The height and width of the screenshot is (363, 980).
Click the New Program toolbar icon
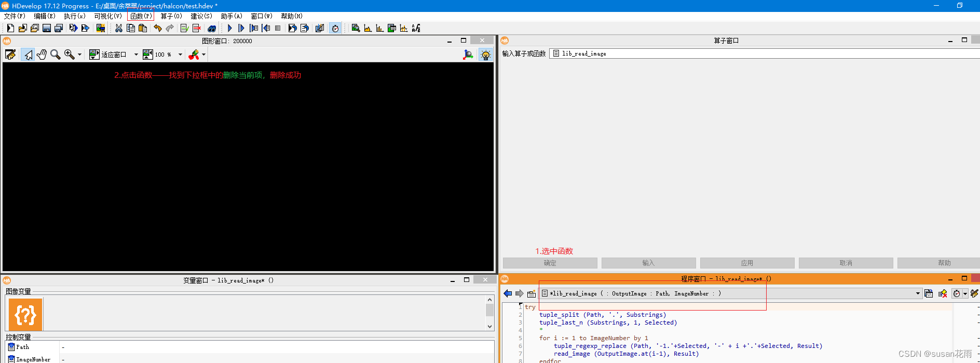click(10, 28)
